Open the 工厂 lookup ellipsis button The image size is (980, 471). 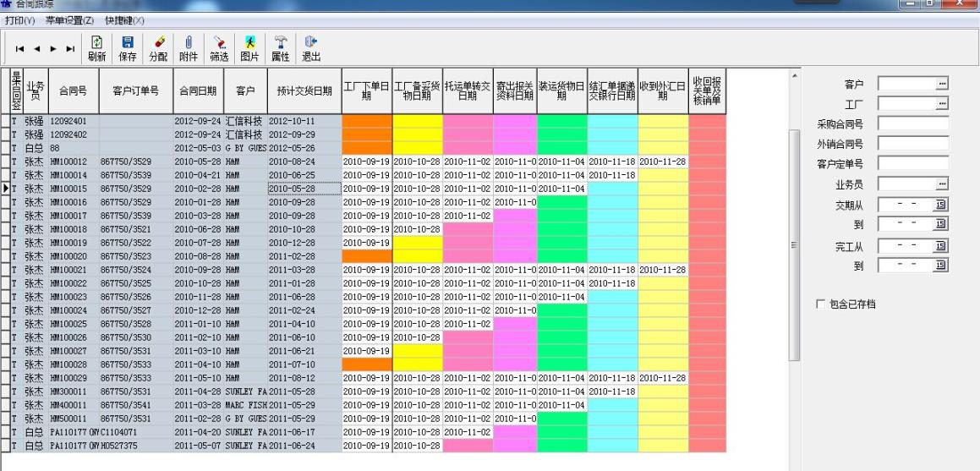tap(942, 103)
